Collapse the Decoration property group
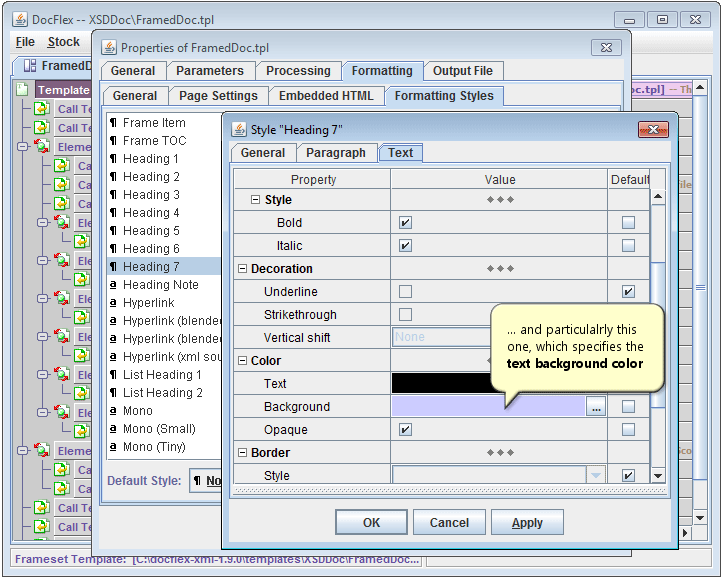723x579 pixels. coord(243,269)
